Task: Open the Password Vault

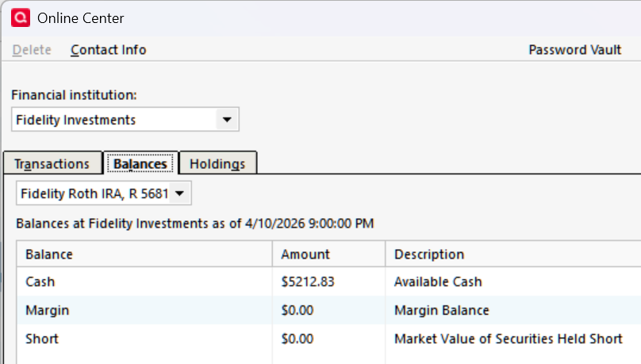Action: pos(574,50)
